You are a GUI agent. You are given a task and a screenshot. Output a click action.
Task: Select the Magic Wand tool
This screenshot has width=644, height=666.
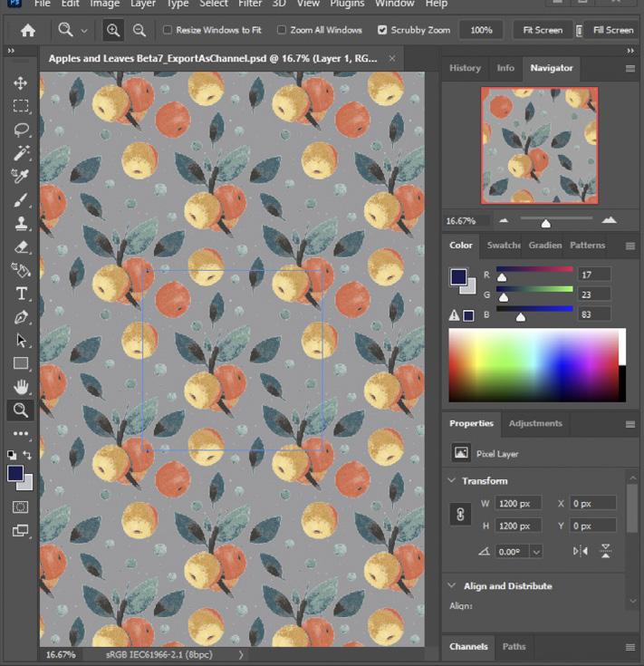coord(21,153)
